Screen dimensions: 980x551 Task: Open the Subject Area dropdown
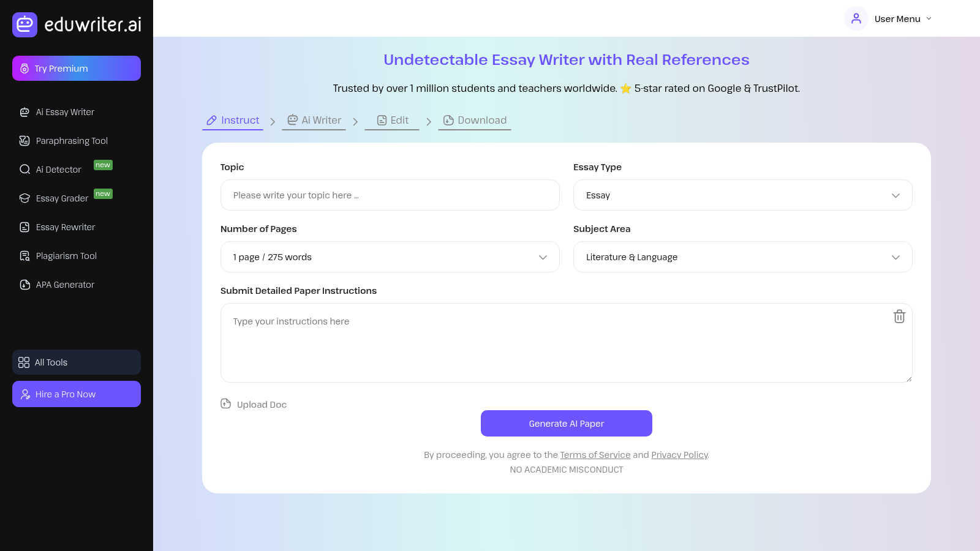coord(742,257)
